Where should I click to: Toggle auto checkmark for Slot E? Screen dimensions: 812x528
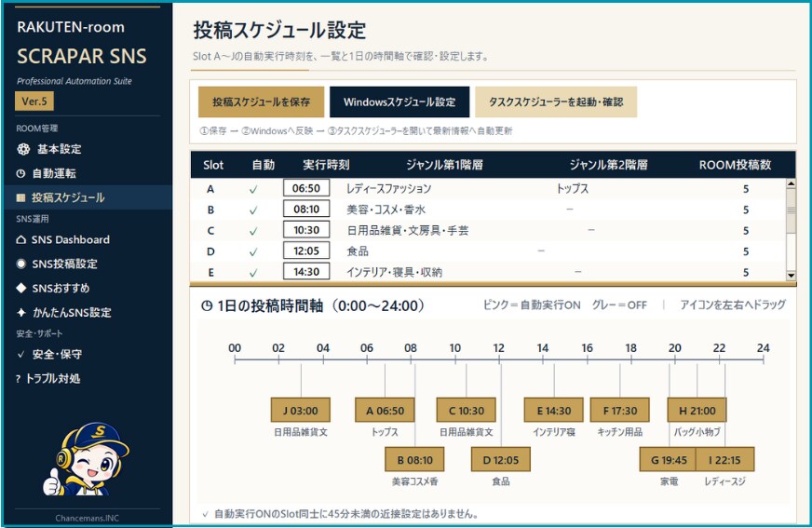(x=253, y=272)
